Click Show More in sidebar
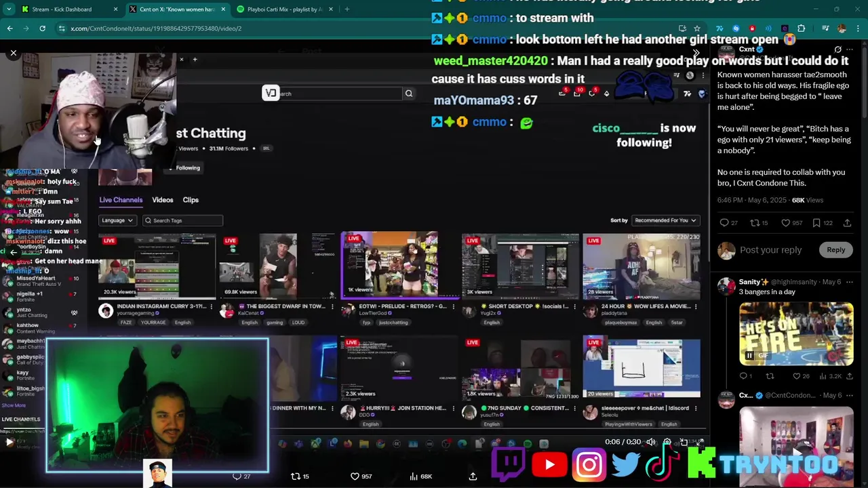868x488 pixels. (14, 405)
